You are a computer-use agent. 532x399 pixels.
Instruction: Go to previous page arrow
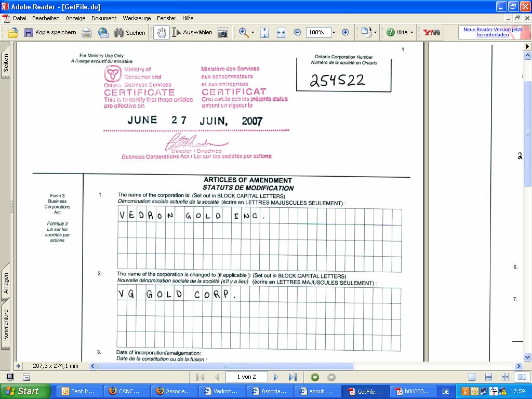[x=217, y=377]
